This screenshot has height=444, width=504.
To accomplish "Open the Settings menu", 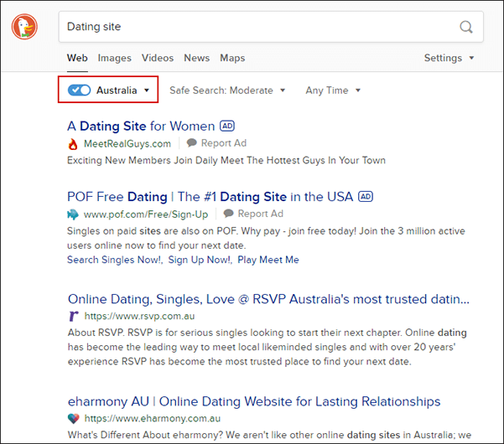I will coord(449,59).
